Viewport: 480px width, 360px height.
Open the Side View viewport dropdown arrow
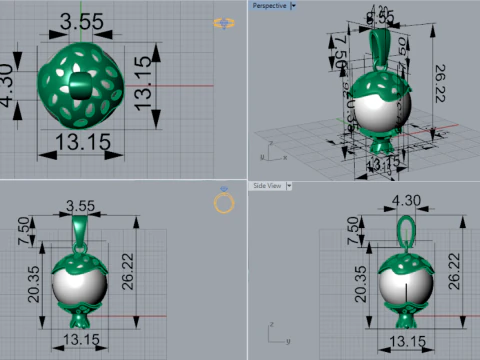[x=289, y=186]
